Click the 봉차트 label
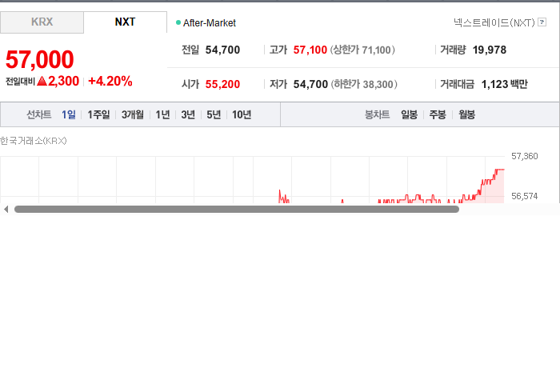Screen dimensions: 560x392 pyautogui.click(x=377, y=114)
